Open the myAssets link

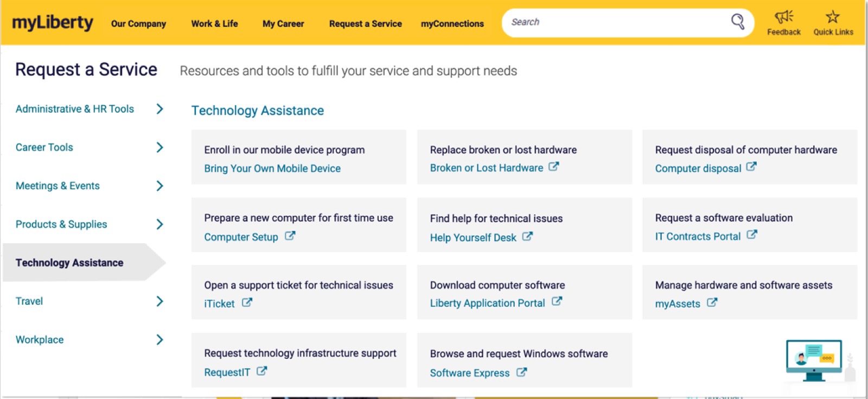click(678, 304)
